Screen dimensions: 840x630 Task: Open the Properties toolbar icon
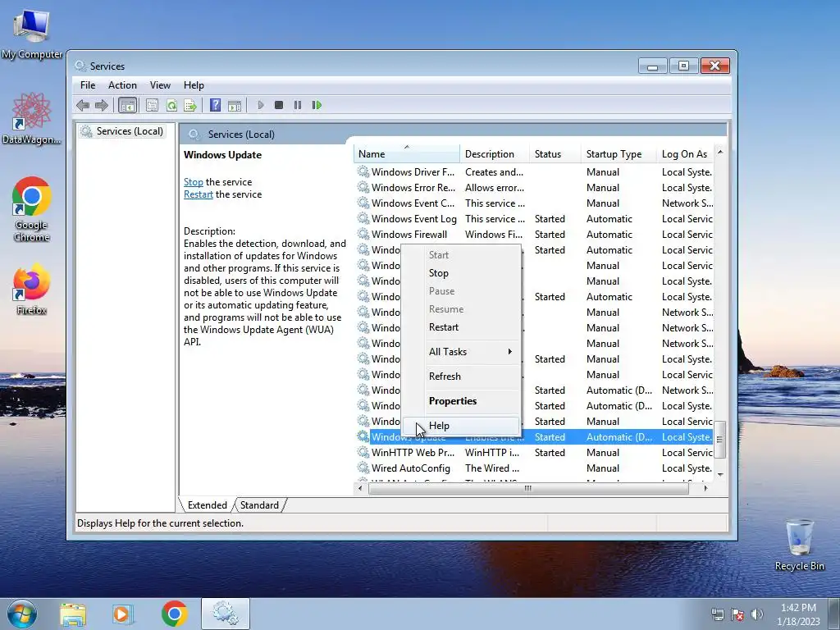[x=152, y=105]
